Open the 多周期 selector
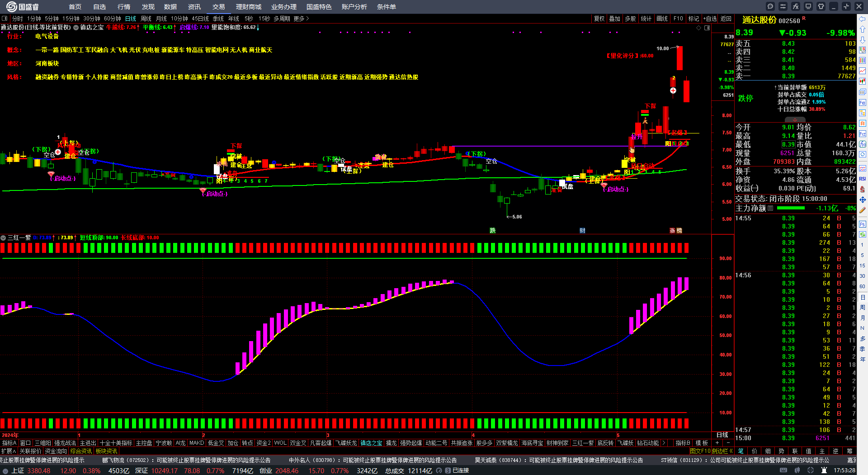The image size is (868, 475). tap(282, 19)
